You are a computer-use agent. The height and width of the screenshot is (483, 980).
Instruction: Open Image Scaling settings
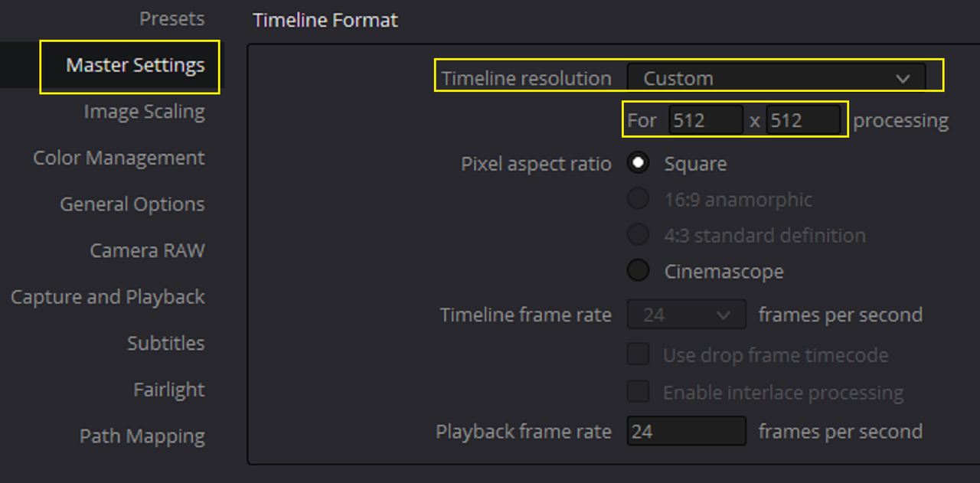[x=144, y=112]
